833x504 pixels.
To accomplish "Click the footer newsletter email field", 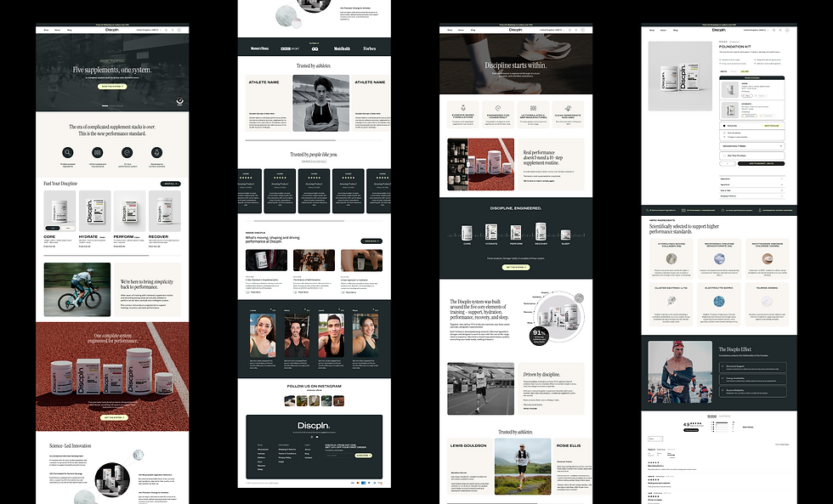I will tap(339, 456).
